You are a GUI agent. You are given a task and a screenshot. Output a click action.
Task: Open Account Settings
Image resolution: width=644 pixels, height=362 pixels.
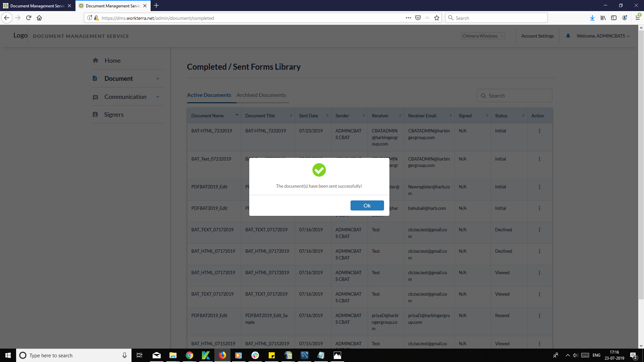537,36
